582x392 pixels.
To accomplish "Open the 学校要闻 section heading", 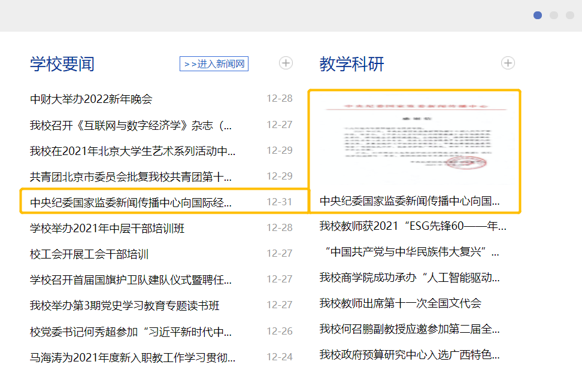I will 62,64.
